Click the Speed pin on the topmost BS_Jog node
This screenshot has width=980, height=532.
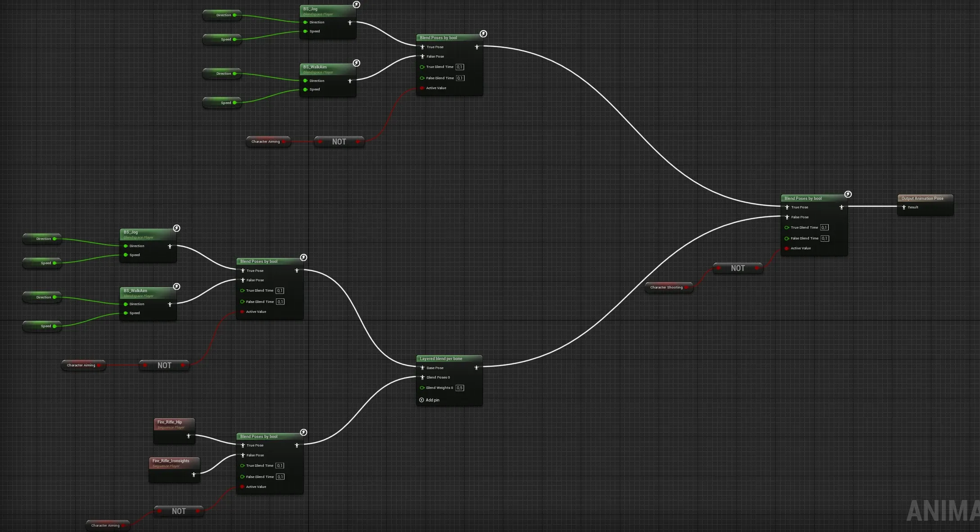(x=305, y=32)
